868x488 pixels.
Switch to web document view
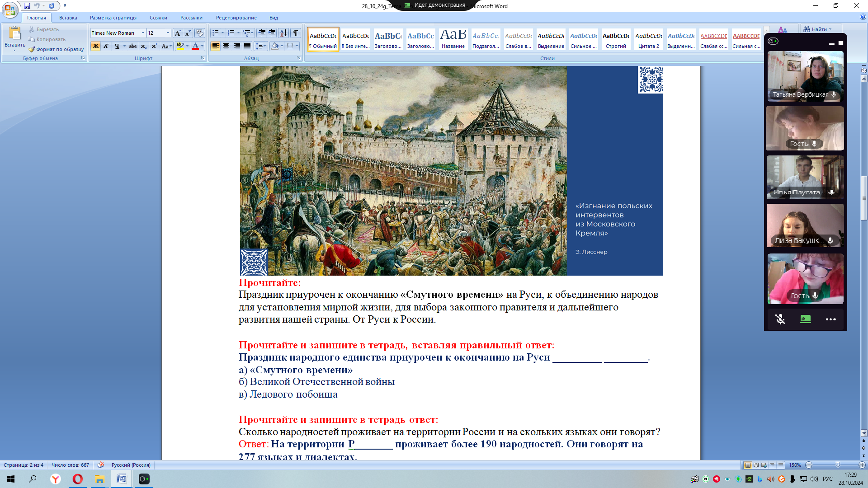[764, 465]
